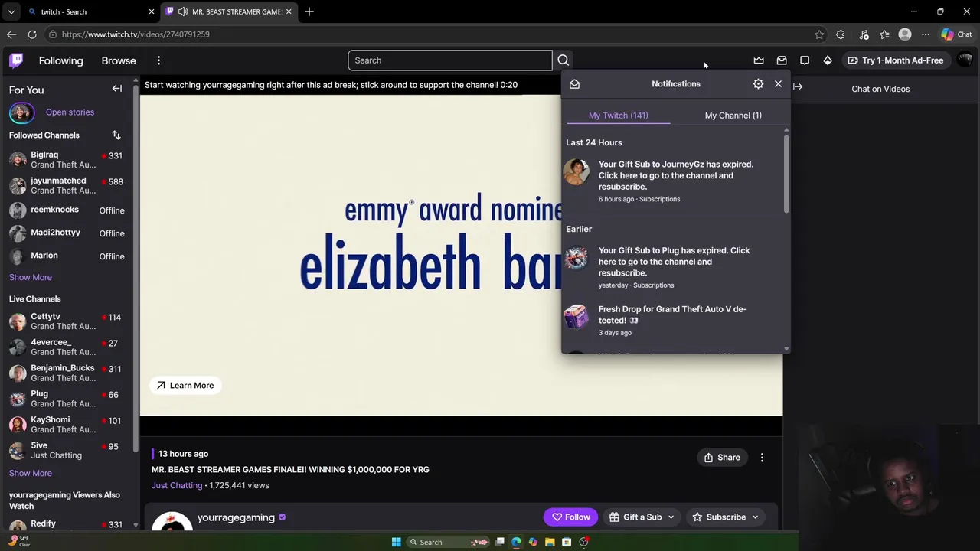
Task: Open the notifications inbox icon in the top nav
Action: 782,60
